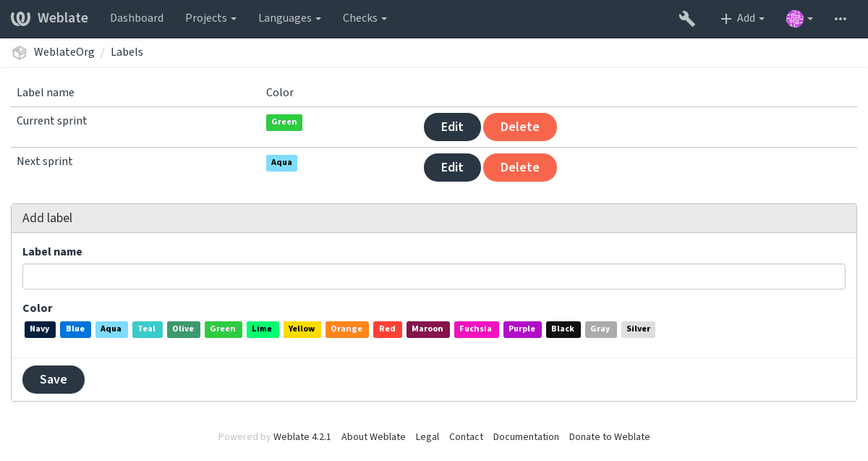Viewport: 868px width, 461px height.
Task: Open WeblateOrg breadcrumb link
Action: coord(64,52)
